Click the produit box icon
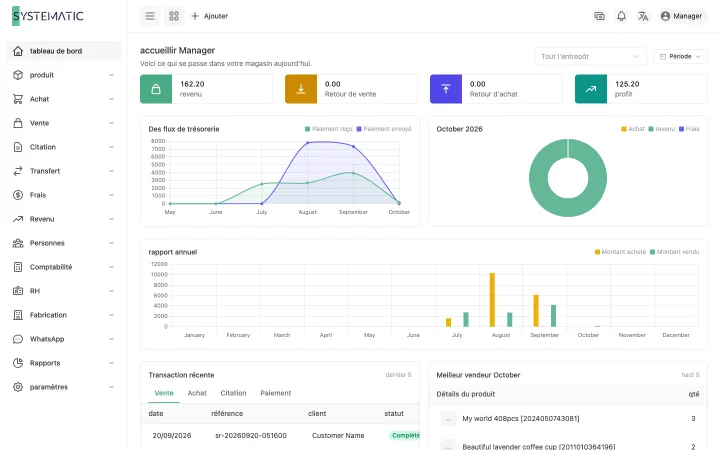 [x=18, y=75]
